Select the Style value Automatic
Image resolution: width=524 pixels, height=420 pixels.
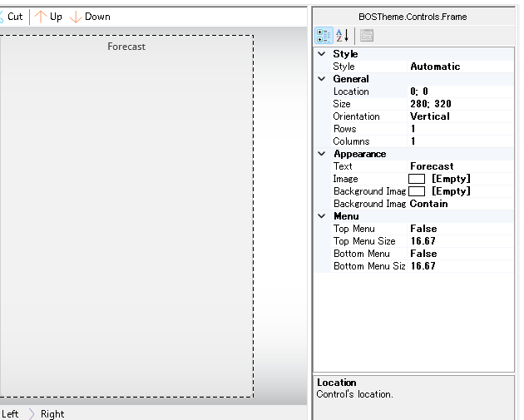[x=460, y=67]
